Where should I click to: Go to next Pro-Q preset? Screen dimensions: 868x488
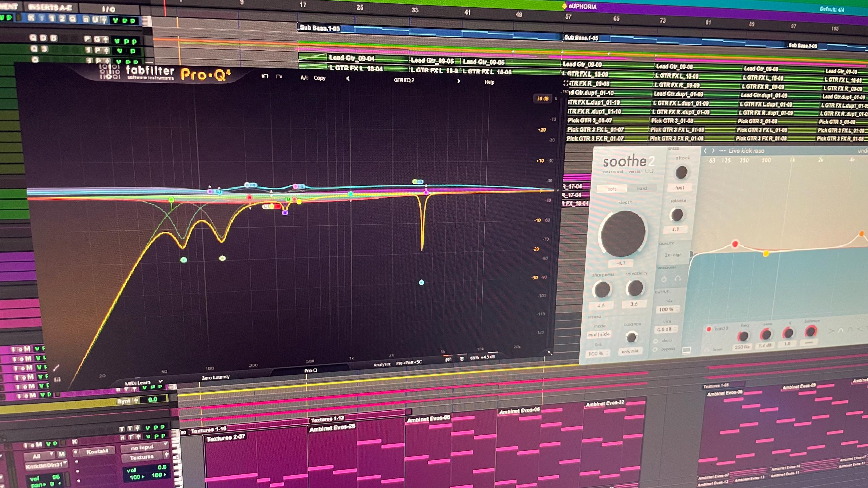[x=458, y=81]
